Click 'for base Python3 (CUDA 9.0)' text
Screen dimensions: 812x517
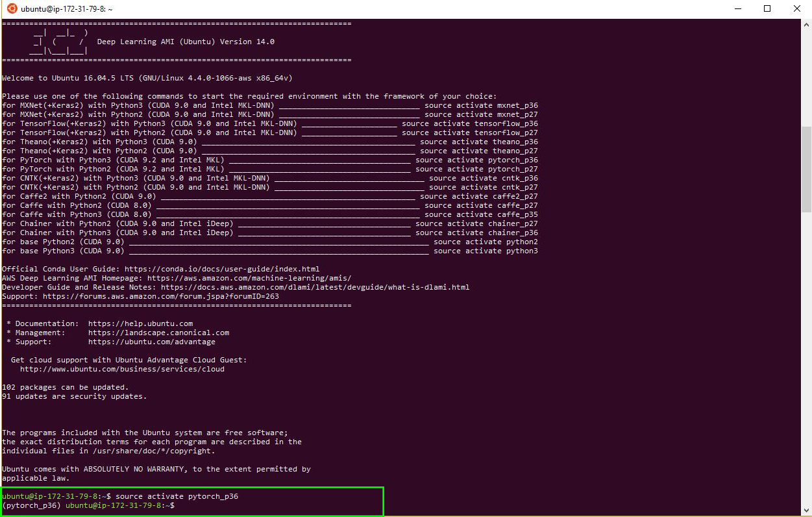(x=63, y=251)
